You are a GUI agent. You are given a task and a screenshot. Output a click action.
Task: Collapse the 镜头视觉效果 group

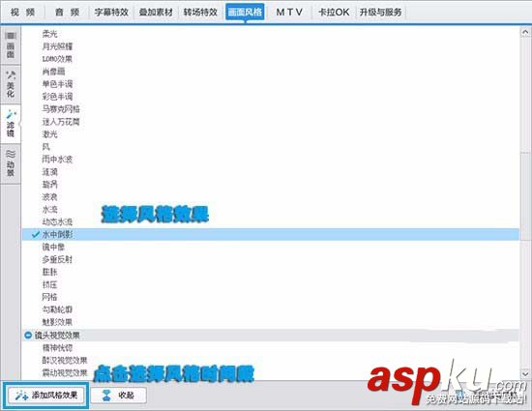(x=28, y=336)
